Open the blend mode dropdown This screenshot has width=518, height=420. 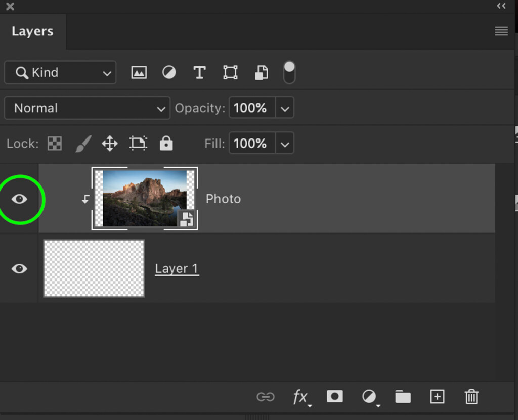87,108
